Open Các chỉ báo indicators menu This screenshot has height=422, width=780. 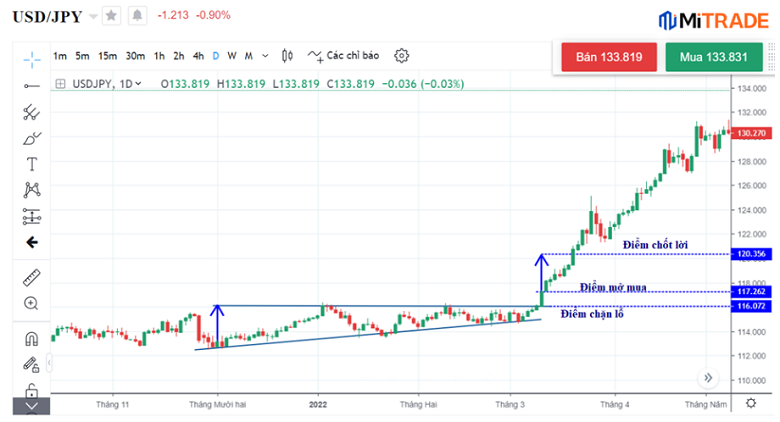344,56
